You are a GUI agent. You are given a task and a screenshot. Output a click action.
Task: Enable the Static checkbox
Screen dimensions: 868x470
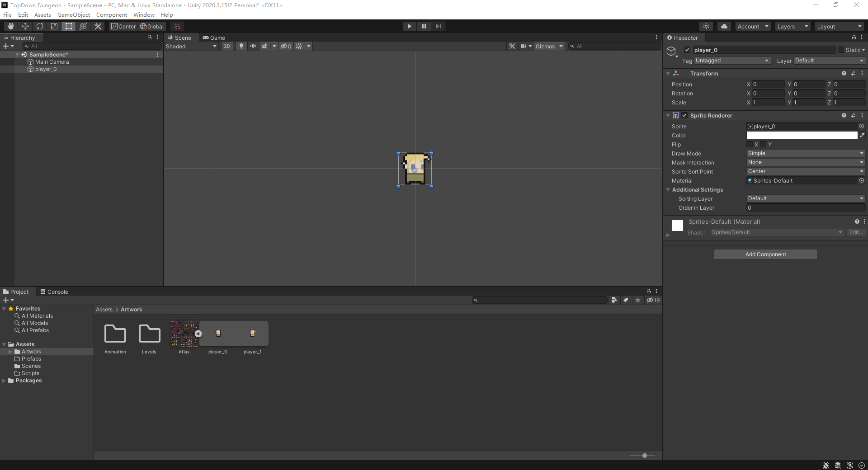pyautogui.click(x=841, y=50)
